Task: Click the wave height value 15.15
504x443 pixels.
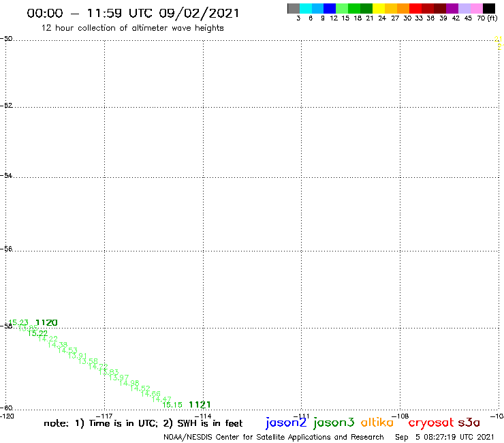Action: pyautogui.click(x=172, y=405)
